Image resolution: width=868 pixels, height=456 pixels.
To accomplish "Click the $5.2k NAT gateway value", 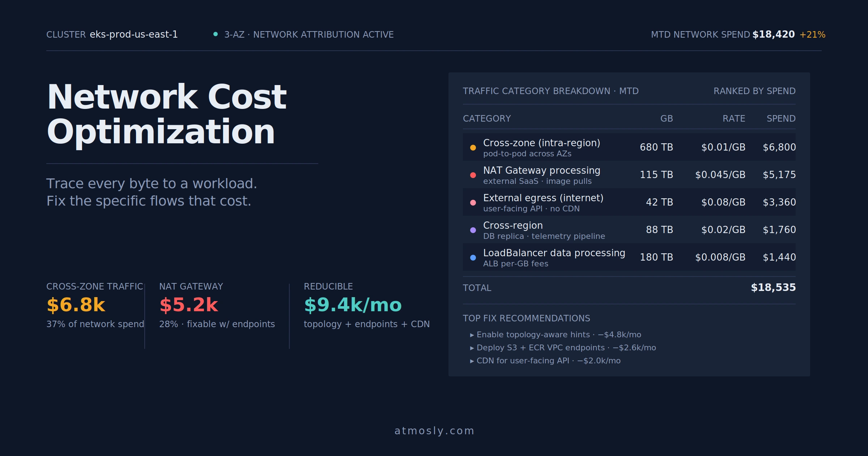I will pyautogui.click(x=189, y=305).
